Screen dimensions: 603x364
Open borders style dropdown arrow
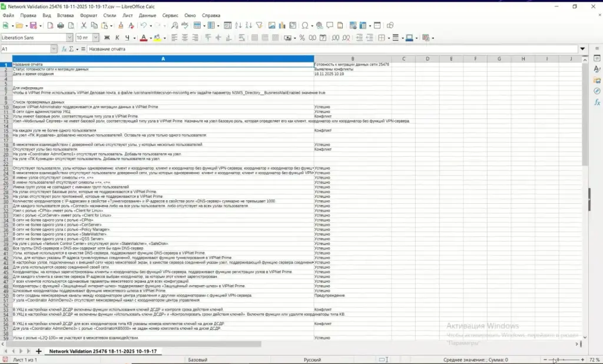pos(389,38)
